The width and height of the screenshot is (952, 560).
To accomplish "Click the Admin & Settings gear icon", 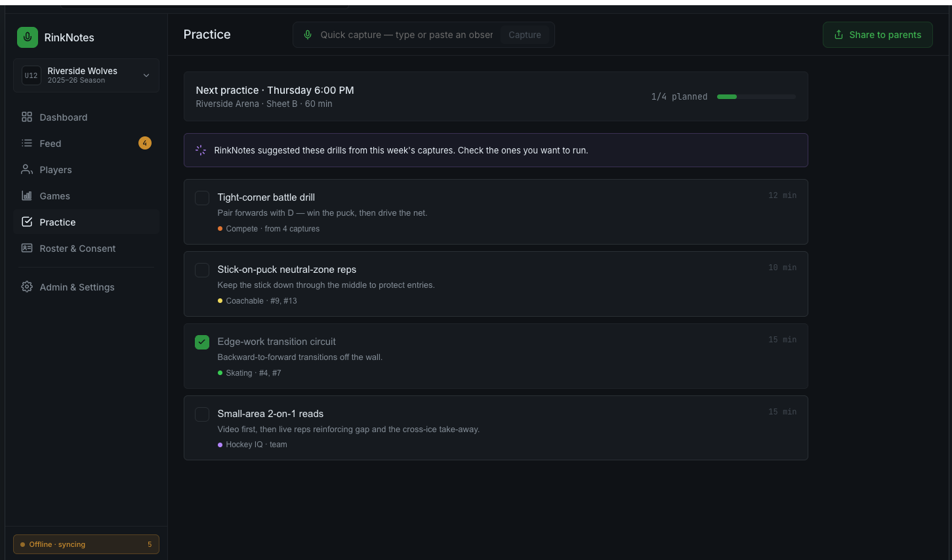I will point(27,287).
